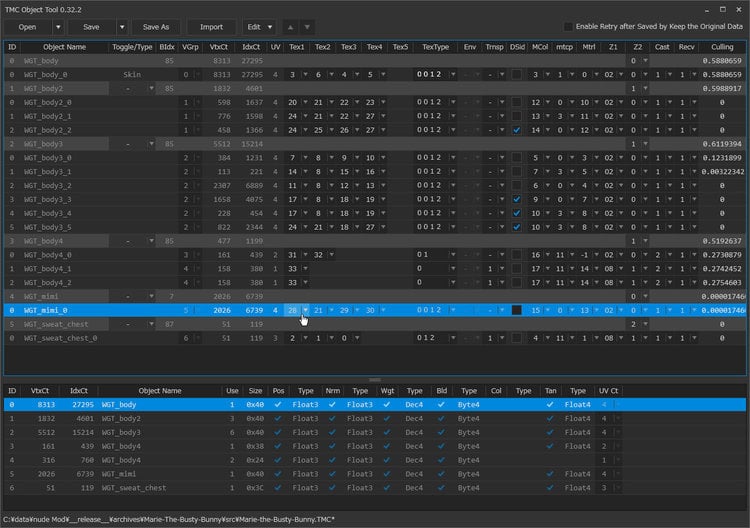
Task: Toggle the Tan checkmark for the lower WGT_body2 row
Action: coord(550,418)
